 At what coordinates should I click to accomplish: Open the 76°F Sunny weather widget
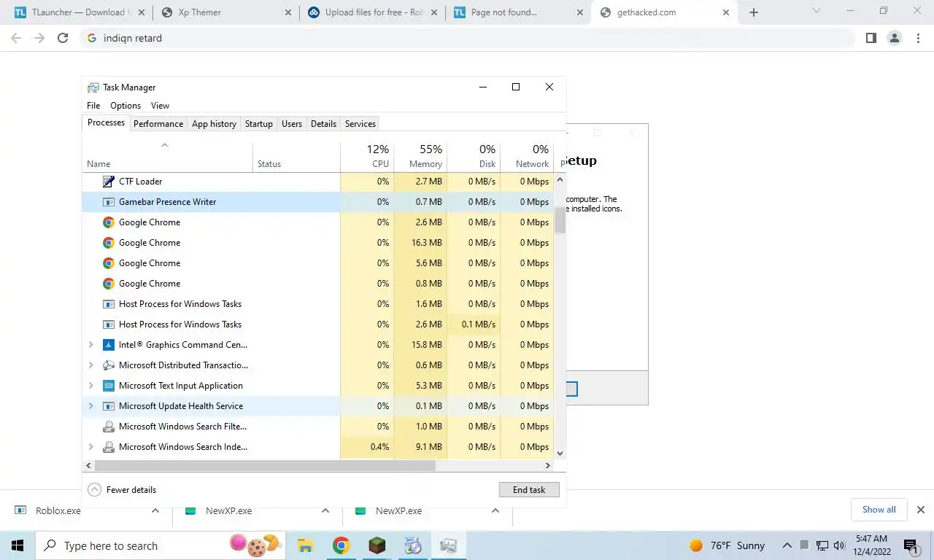click(x=727, y=545)
